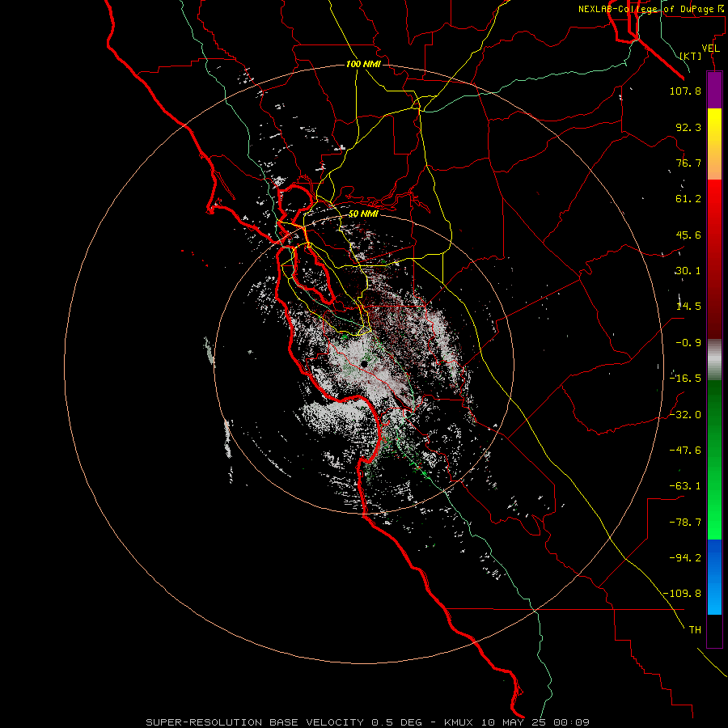Click the 14.5 velocity scale value
The height and width of the screenshot is (728, 728).
[688, 307]
